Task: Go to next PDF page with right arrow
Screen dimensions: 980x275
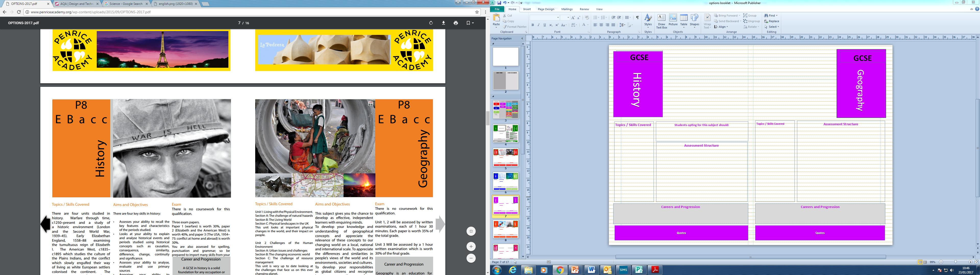Action: pyautogui.click(x=440, y=224)
